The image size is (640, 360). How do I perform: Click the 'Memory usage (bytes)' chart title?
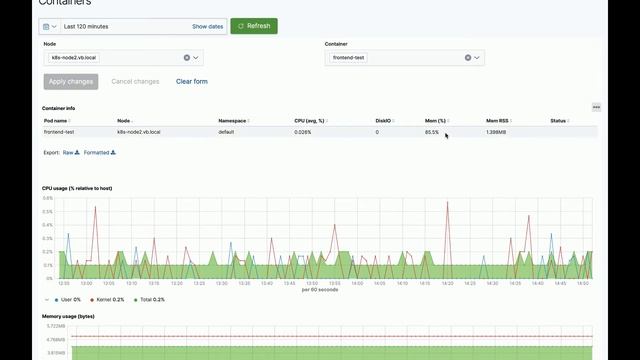pos(68,316)
